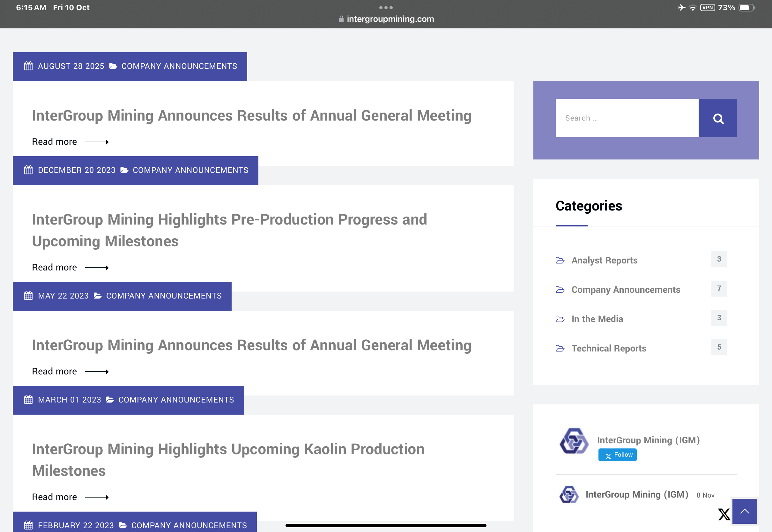Image resolution: width=772 pixels, height=532 pixels.
Task: Follow InterGroup Mining on X
Action: (x=617, y=455)
